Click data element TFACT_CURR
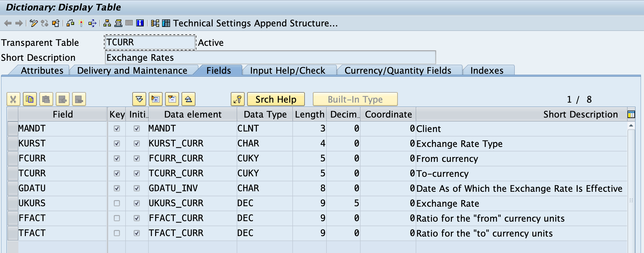Screen dimensions: 644x253 pyautogui.click(x=176, y=233)
